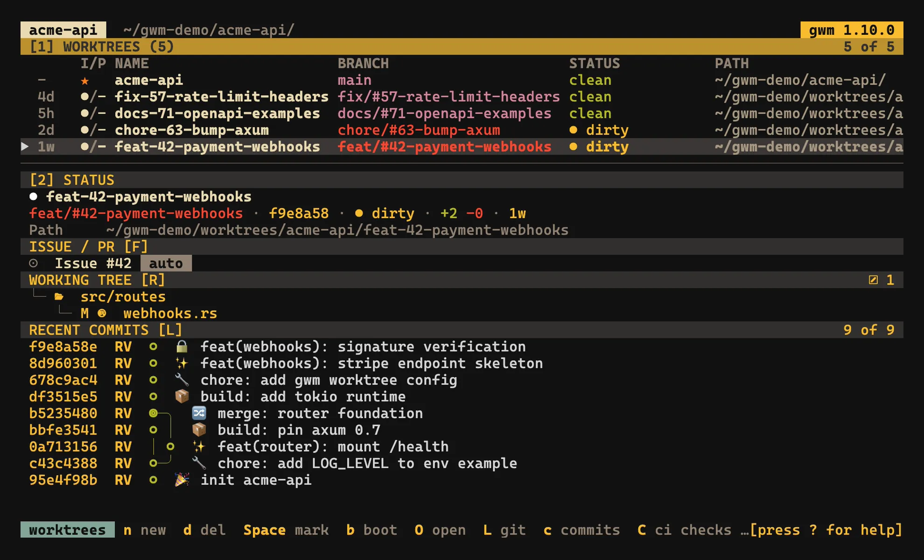The height and width of the screenshot is (560, 924).
Task: Click the selection arrow on feat-42-payment-webhooks row
Action: tap(25, 147)
